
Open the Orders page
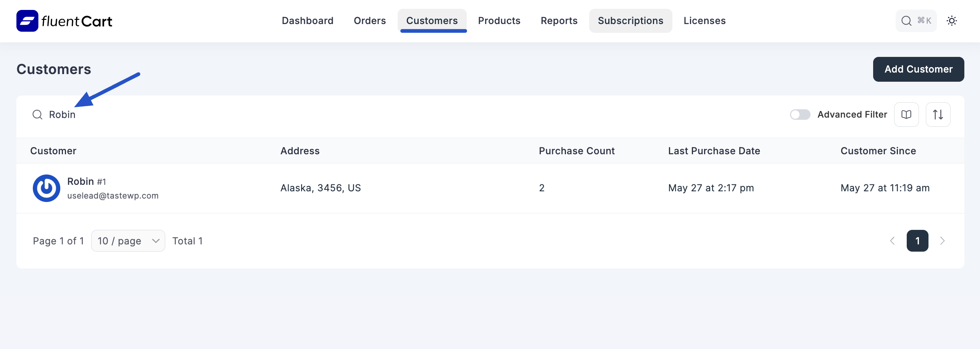pyautogui.click(x=369, y=21)
